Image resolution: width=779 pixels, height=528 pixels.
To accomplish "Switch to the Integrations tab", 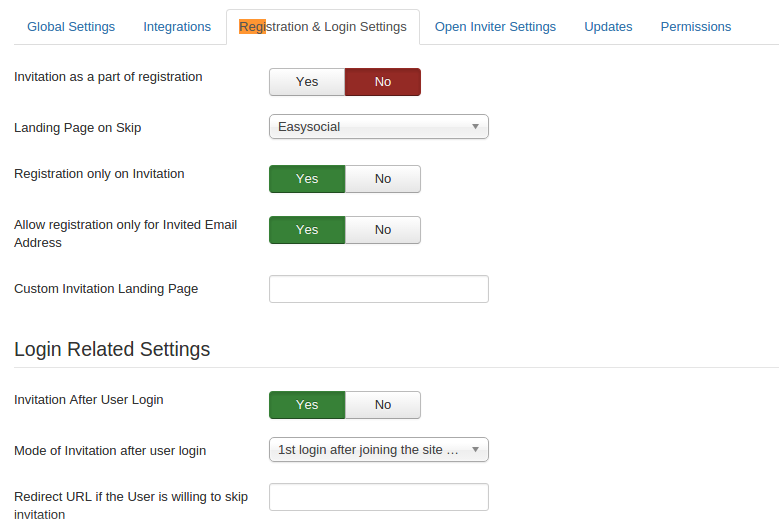I will 177,27.
